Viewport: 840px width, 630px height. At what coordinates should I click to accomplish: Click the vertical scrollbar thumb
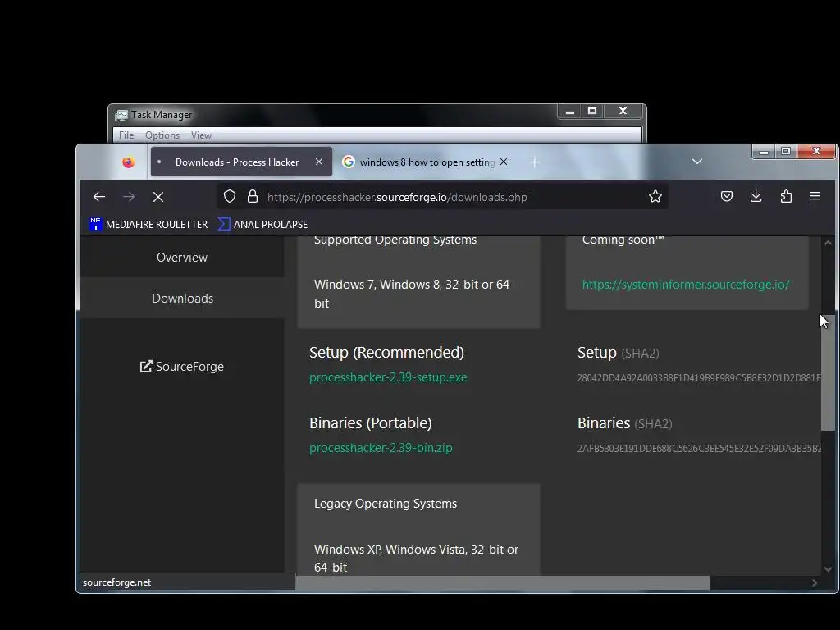pos(828,372)
